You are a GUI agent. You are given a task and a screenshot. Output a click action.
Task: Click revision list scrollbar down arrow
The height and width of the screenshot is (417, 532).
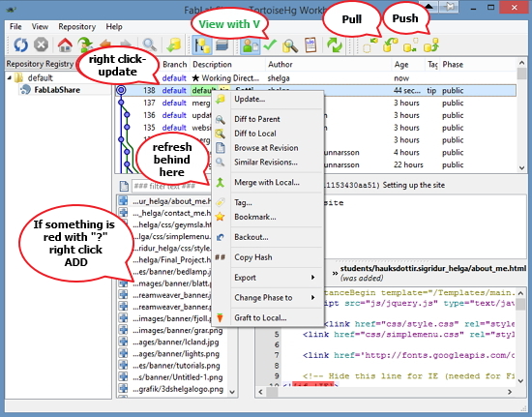coord(521,167)
